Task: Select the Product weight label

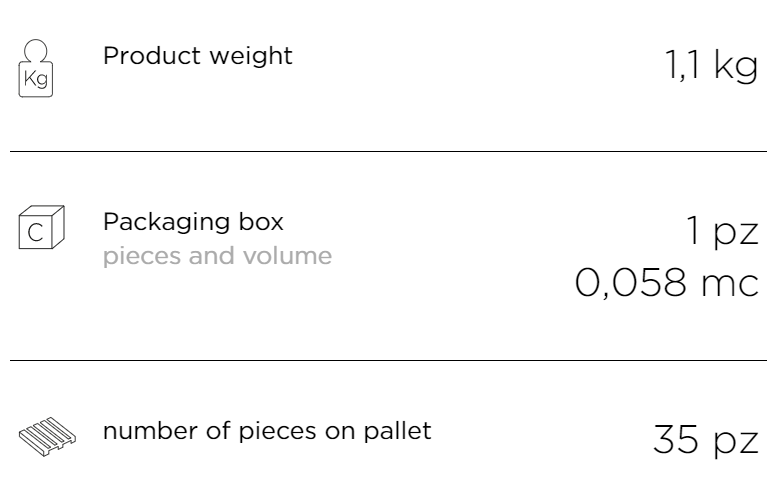Action: [197, 55]
